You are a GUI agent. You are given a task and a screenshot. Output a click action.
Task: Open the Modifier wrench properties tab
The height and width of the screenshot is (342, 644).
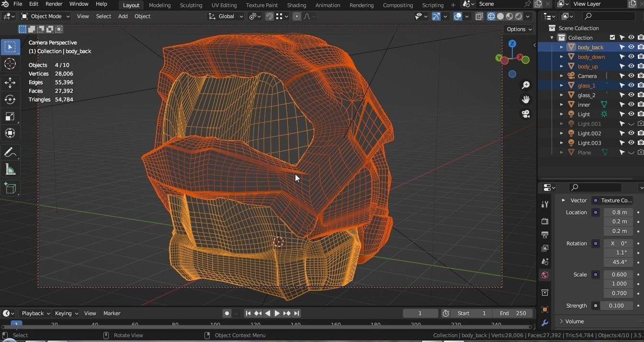coord(544,323)
